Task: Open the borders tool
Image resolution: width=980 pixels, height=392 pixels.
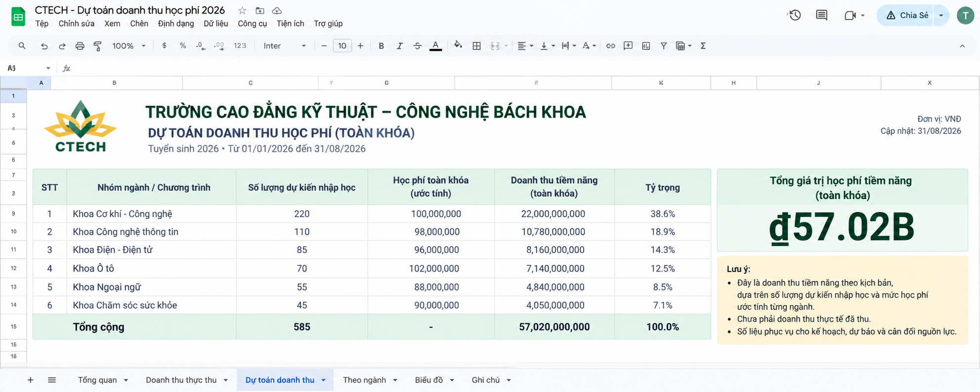Action: 476,46
